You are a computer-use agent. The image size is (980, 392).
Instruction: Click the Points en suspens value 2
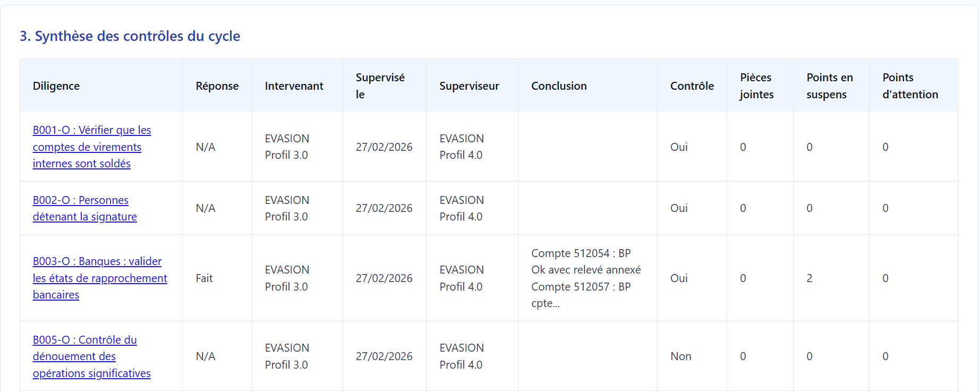[x=809, y=278]
